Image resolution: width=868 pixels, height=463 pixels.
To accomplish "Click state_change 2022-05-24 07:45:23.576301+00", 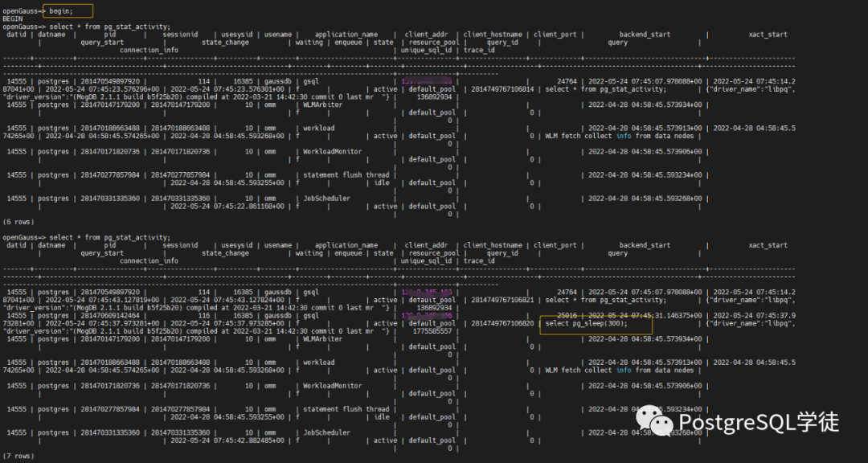I will click(x=227, y=89).
